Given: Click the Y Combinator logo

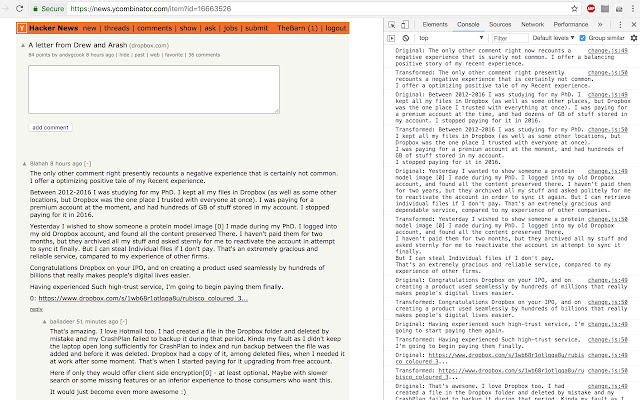Looking at the screenshot, I should click(x=22, y=28).
